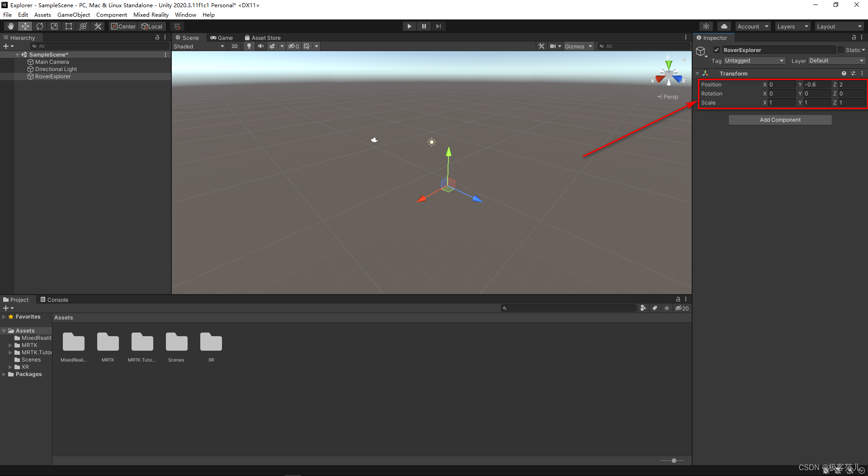Screen dimensions: 868x476
Task: Open scene view component tools
Action: click(x=541, y=46)
